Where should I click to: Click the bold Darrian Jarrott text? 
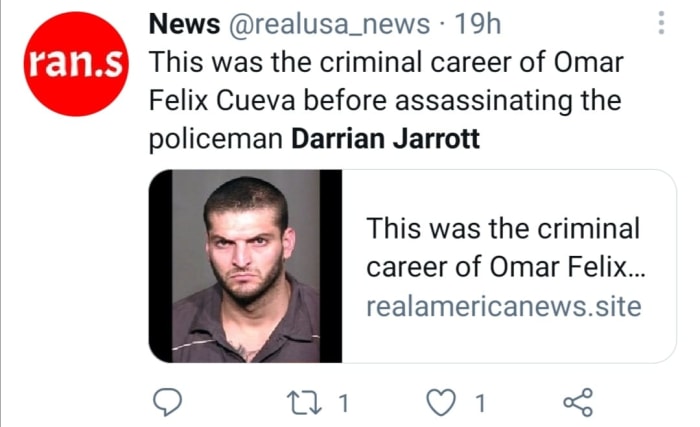(x=385, y=139)
